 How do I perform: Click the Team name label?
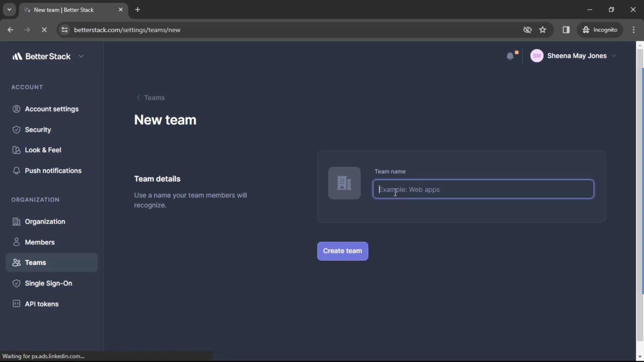point(390,172)
